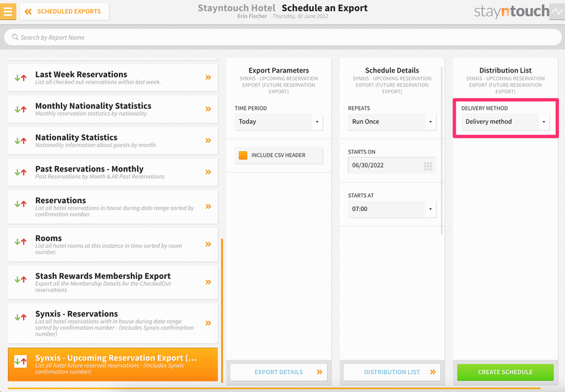Image resolution: width=565 pixels, height=392 pixels.
Task: Click the search magnifier icon
Action: coord(15,37)
